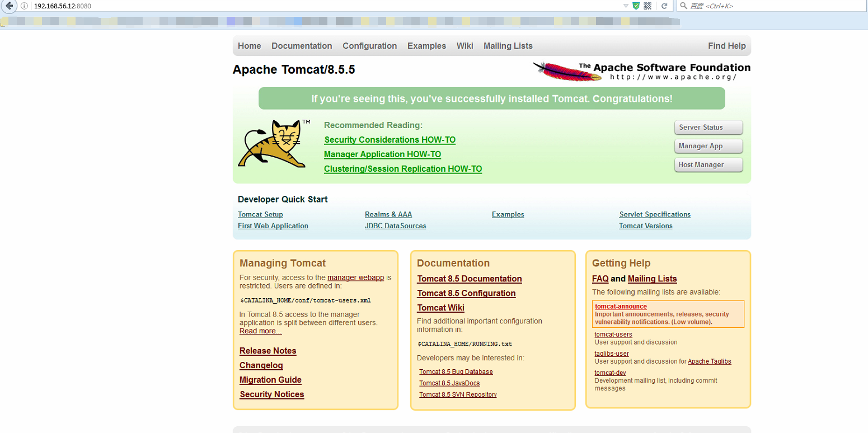Open the Servlet Specifications link
The image size is (868, 433).
655,214
